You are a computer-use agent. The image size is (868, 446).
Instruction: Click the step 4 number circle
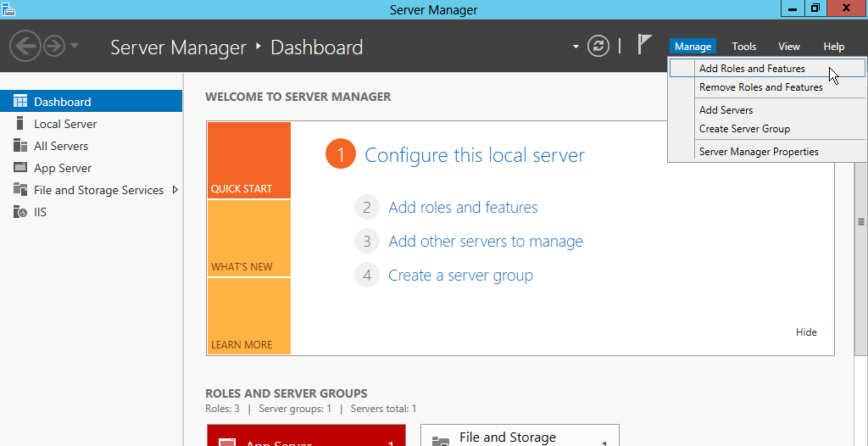click(366, 276)
